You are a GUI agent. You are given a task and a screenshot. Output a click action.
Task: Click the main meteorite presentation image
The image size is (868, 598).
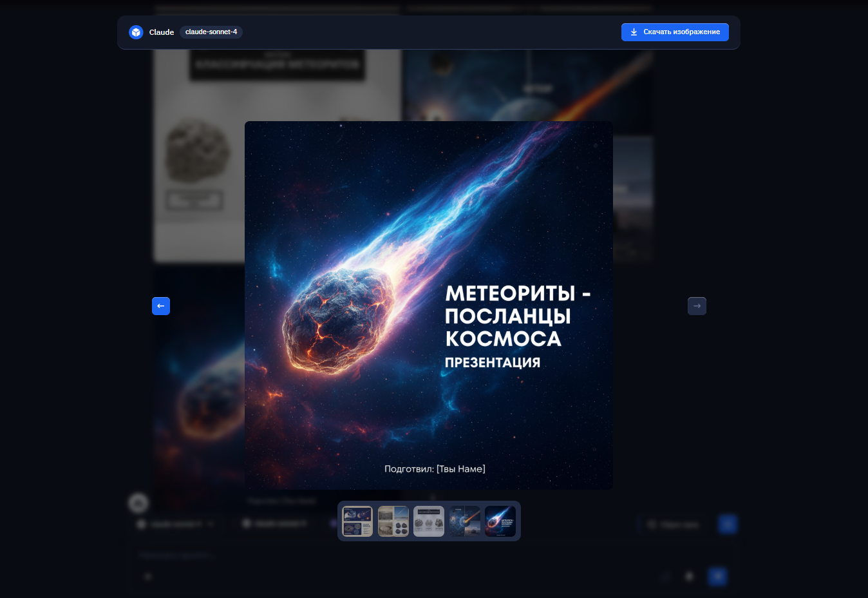point(428,305)
